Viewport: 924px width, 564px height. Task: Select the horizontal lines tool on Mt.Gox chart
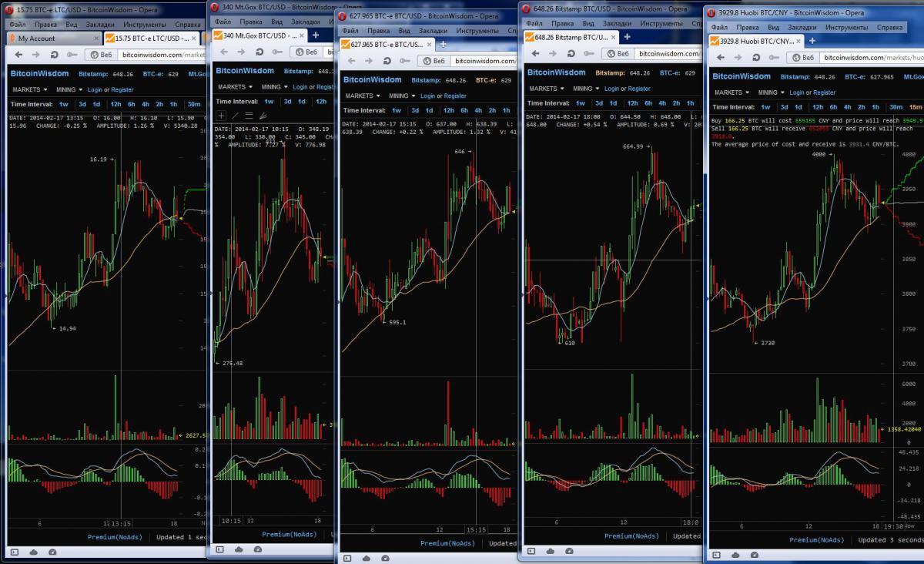click(x=249, y=115)
